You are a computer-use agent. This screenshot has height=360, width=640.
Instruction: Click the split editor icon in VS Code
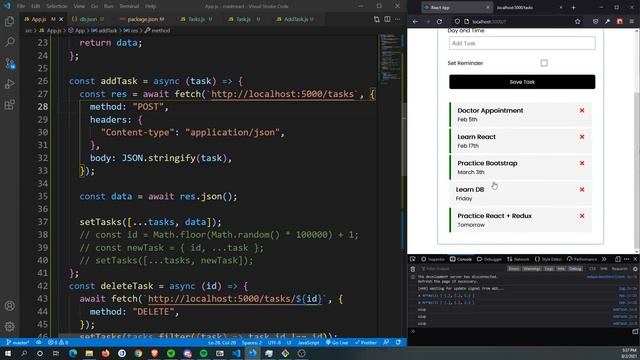tap(387, 19)
